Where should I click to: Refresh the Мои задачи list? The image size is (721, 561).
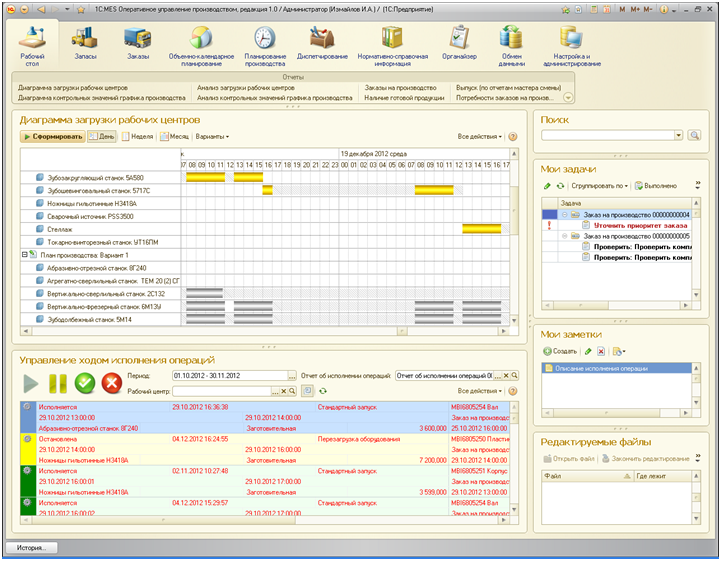[560, 186]
